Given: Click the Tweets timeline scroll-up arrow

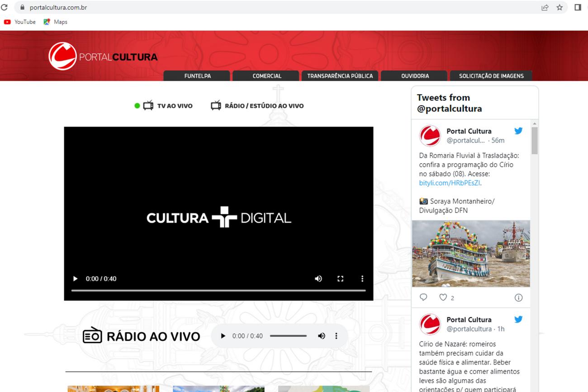Looking at the screenshot, I should [535, 123].
